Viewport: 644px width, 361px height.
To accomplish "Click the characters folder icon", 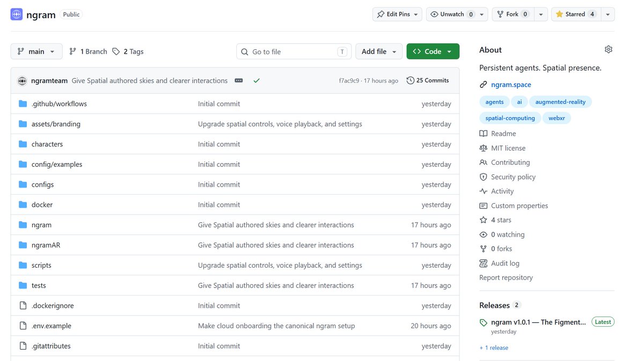I will pos(23,144).
